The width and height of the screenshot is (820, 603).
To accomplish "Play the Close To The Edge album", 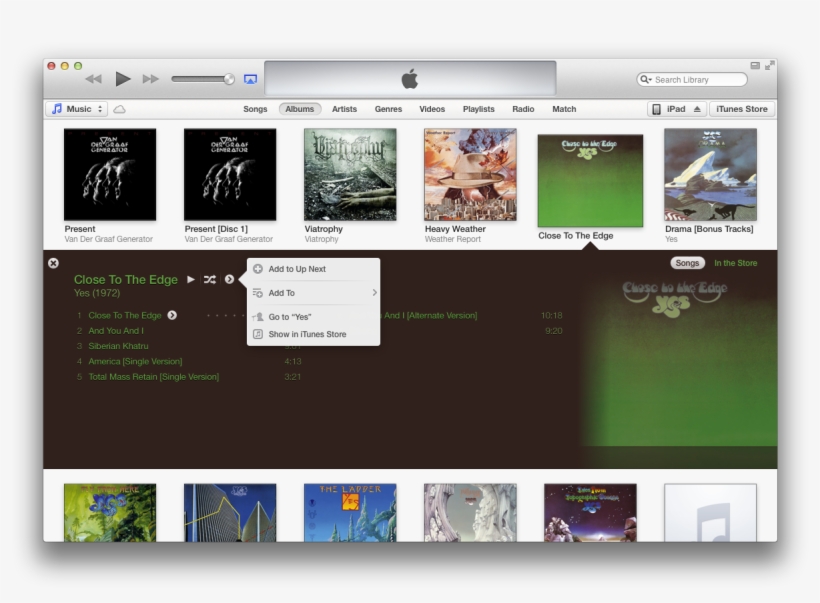I will point(191,279).
